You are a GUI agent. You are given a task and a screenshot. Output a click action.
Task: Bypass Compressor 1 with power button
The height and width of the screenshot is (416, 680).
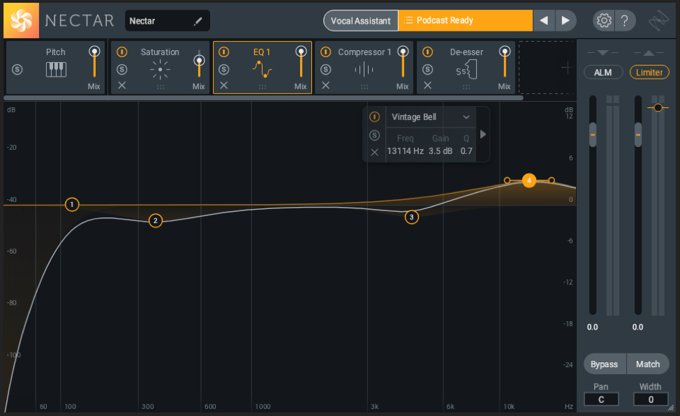(x=326, y=52)
